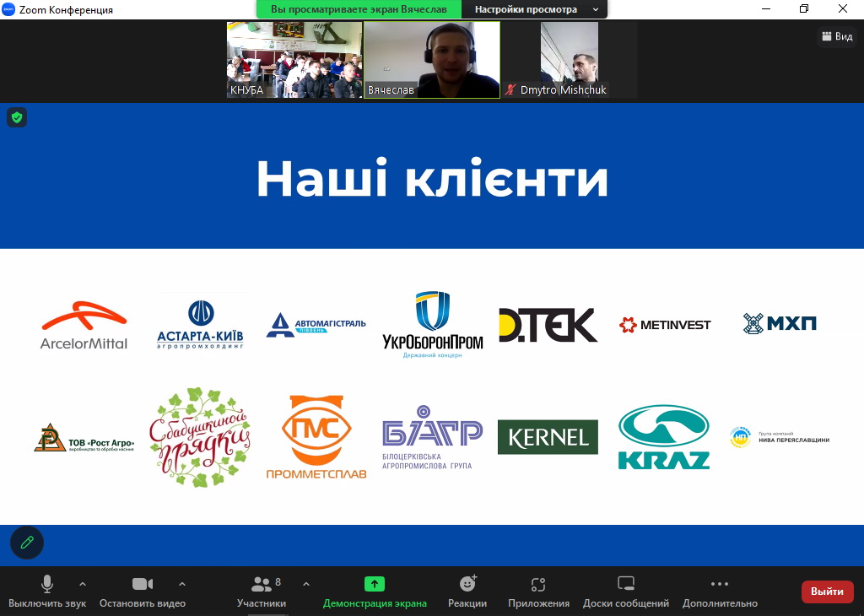Select Dmytro Mishchuk's video thumbnail
Image resolution: width=864 pixels, height=616 pixels.
click(x=570, y=60)
